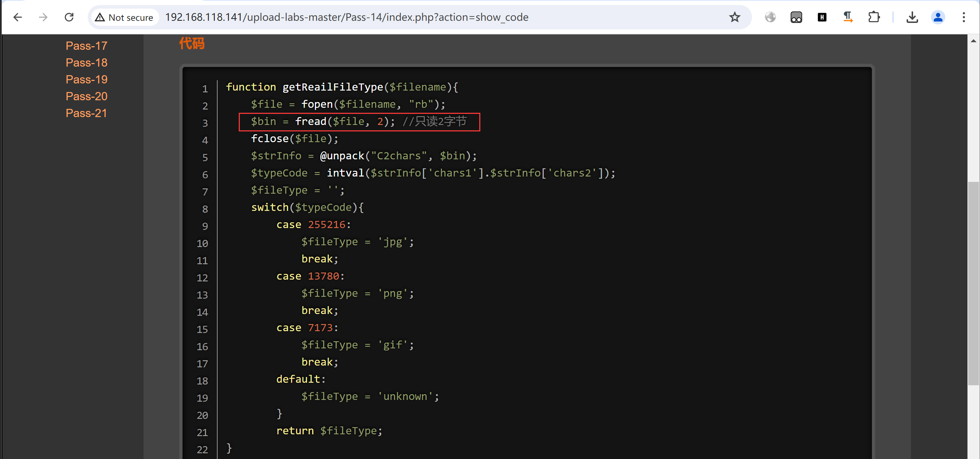Open Pass-21 sidebar link
This screenshot has width=980, height=459.
click(x=86, y=113)
